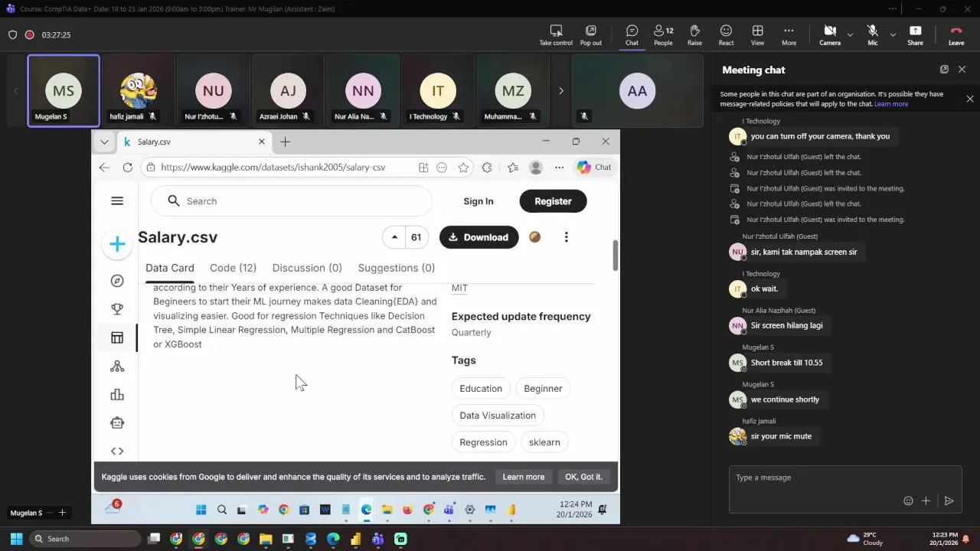The height and width of the screenshot is (551, 980).
Task: Raise your hand in meeting
Action: (694, 35)
